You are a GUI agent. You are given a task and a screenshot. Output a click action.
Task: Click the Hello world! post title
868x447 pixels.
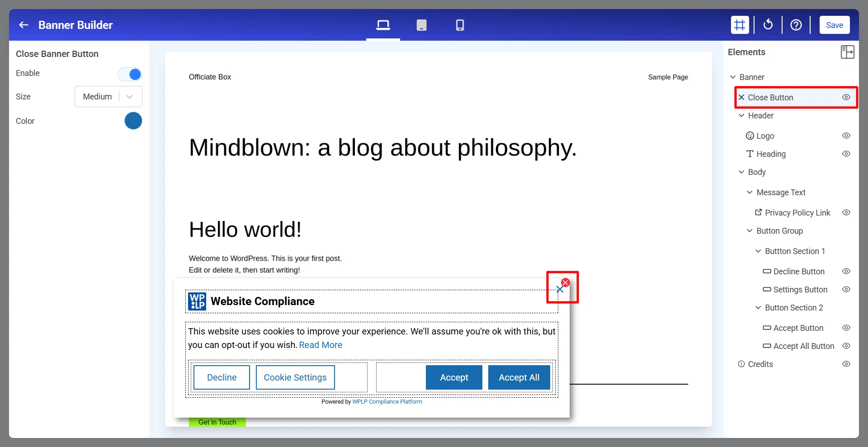coord(245,230)
